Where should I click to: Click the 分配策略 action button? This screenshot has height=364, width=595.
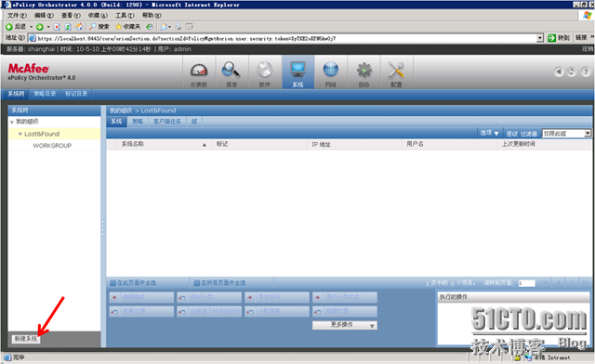(277, 311)
